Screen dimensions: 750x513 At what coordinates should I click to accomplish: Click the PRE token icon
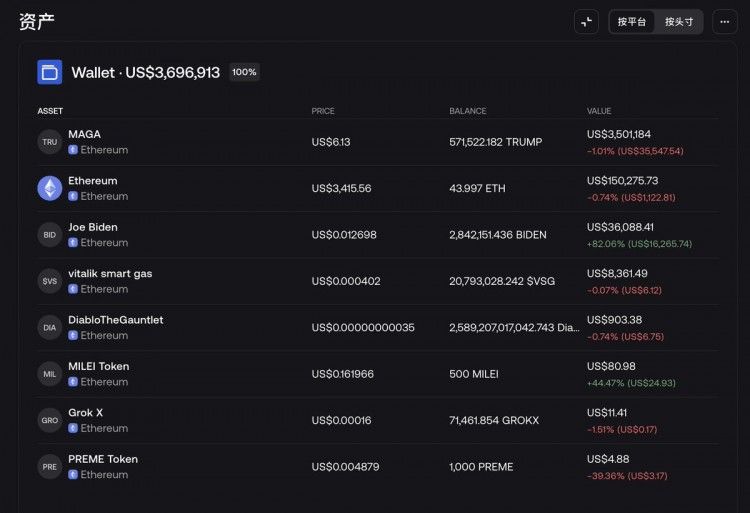(50, 467)
